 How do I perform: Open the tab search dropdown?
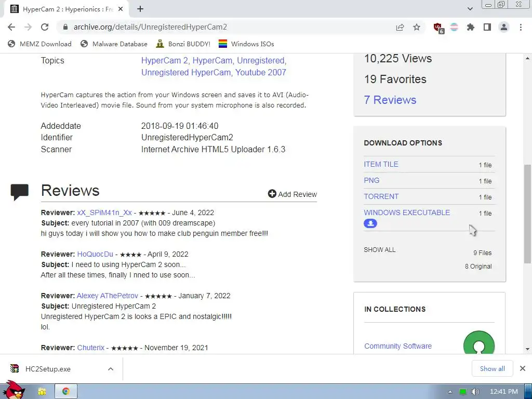point(470,9)
